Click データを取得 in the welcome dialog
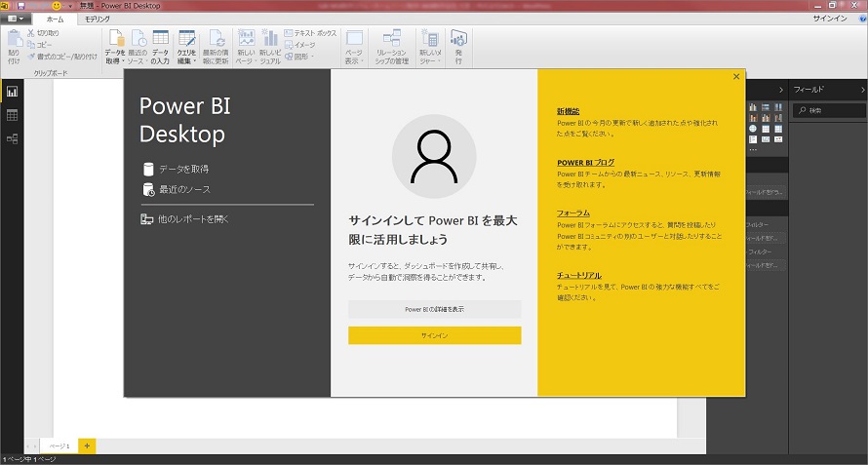The width and height of the screenshot is (868, 465). point(176,169)
